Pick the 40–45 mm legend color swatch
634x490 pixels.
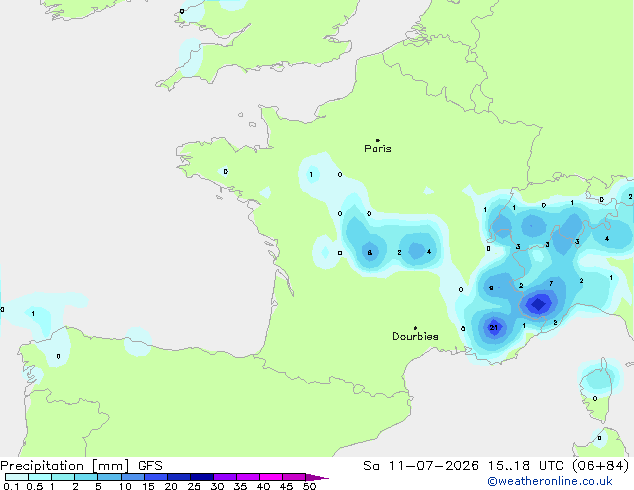coord(271,477)
